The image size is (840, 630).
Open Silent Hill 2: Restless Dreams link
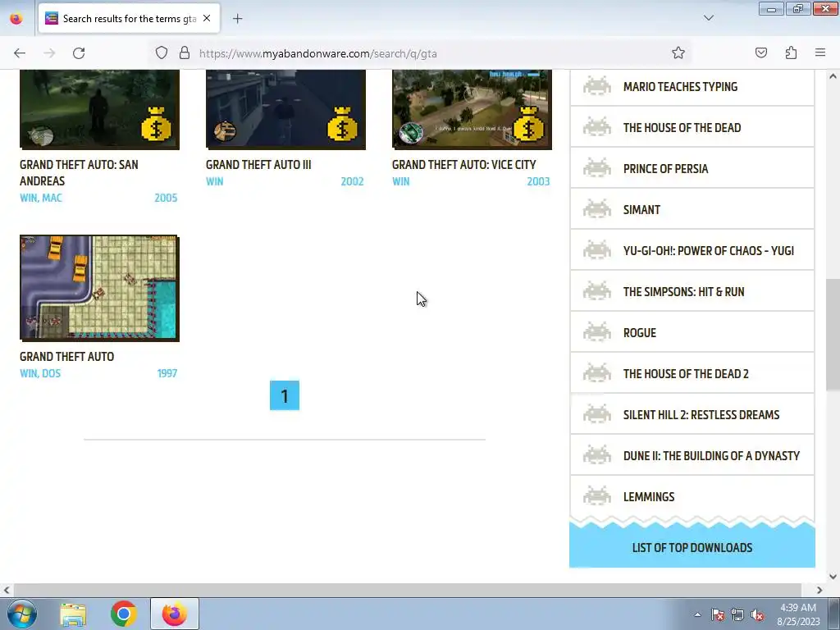click(x=701, y=414)
